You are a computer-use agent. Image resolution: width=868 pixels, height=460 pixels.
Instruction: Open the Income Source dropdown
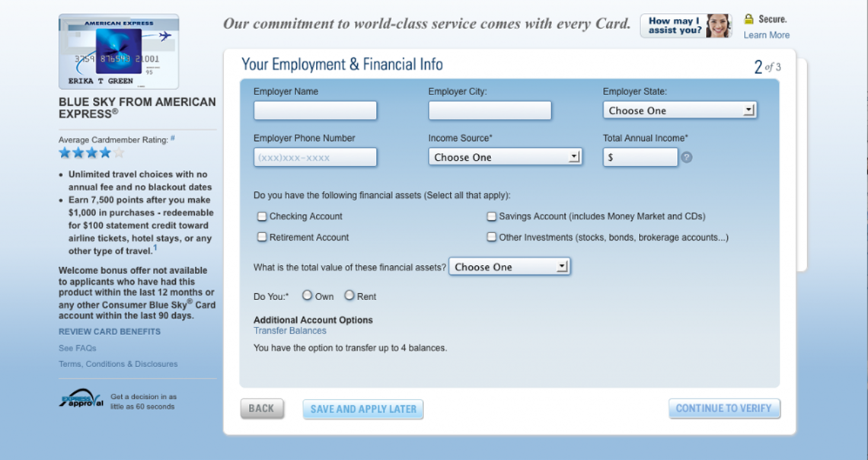(505, 157)
